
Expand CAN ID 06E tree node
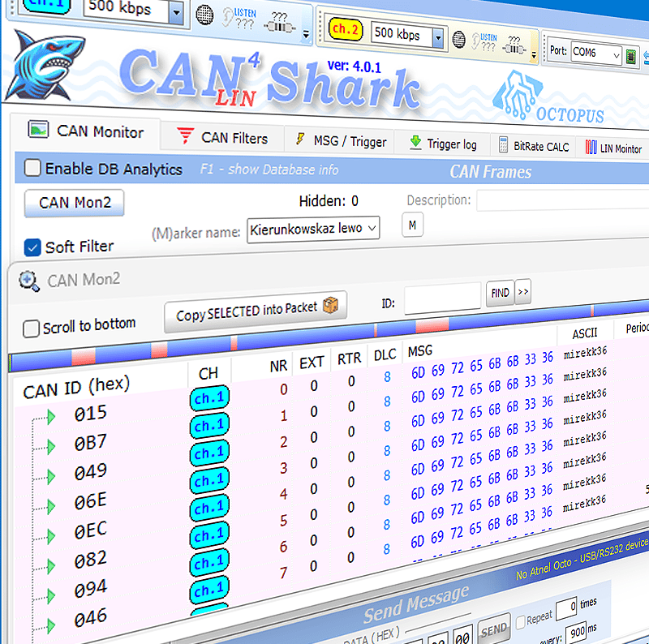pyautogui.click(x=51, y=506)
